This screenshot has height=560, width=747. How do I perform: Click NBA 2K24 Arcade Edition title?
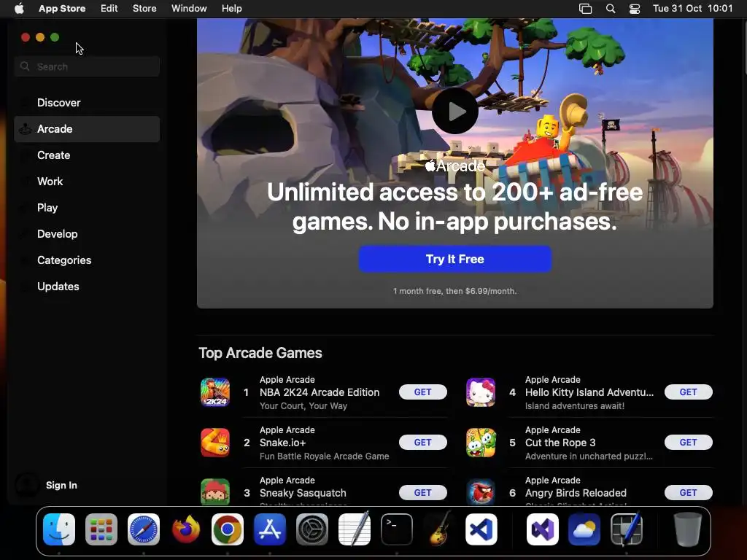pyautogui.click(x=320, y=392)
